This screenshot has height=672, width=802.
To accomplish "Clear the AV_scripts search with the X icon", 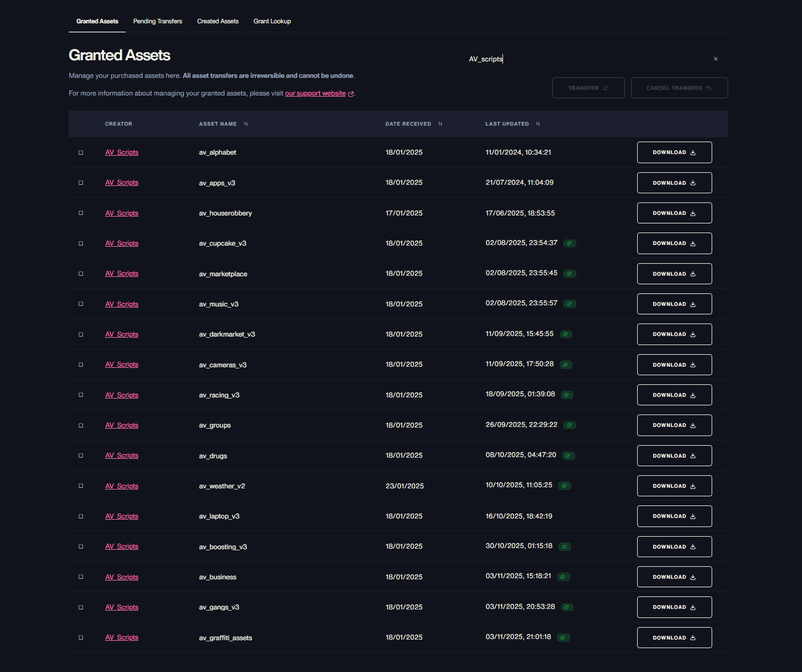I will pyautogui.click(x=716, y=59).
